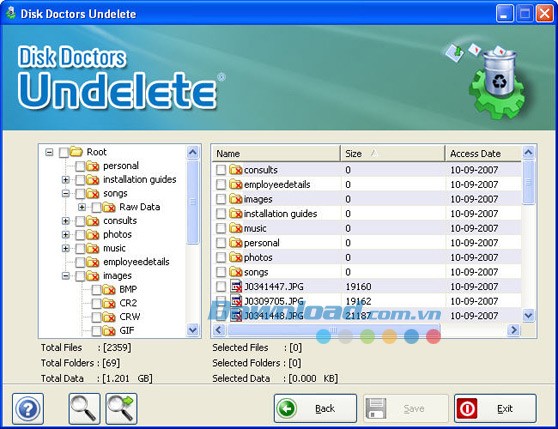Collapse the songs tree node
The height and width of the screenshot is (429, 558).
[65, 194]
